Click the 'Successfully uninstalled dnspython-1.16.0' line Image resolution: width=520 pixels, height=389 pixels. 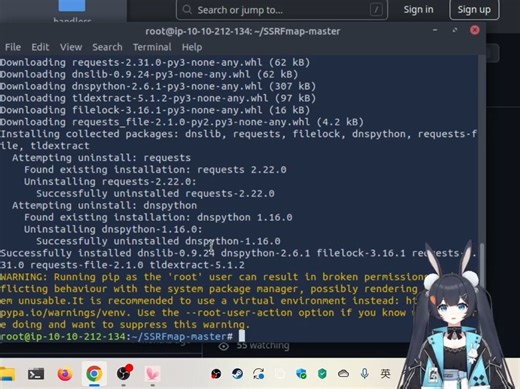[158, 241]
